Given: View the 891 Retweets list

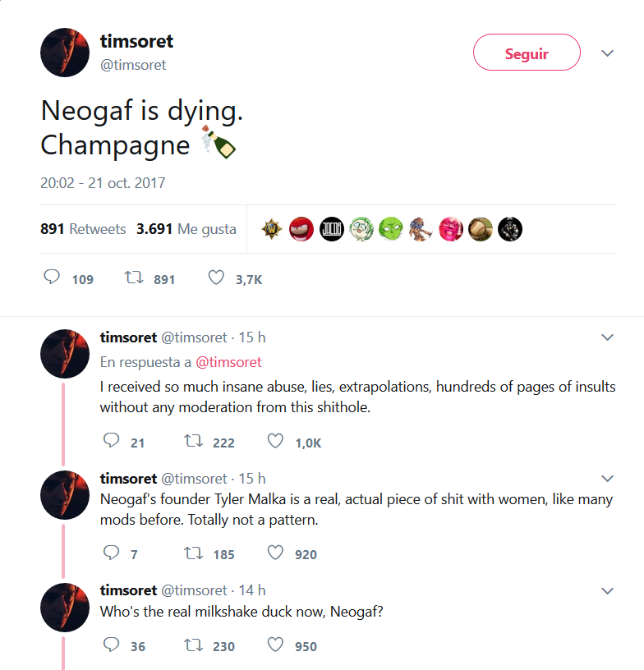Looking at the screenshot, I should (83, 229).
